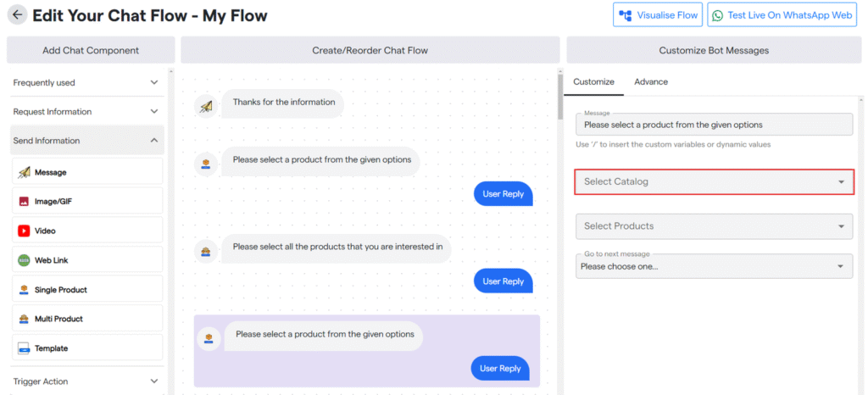Open the Go to next message dropdown
Image resolution: width=868 pixels, height=395 pixels.
(x=714, y=266)
